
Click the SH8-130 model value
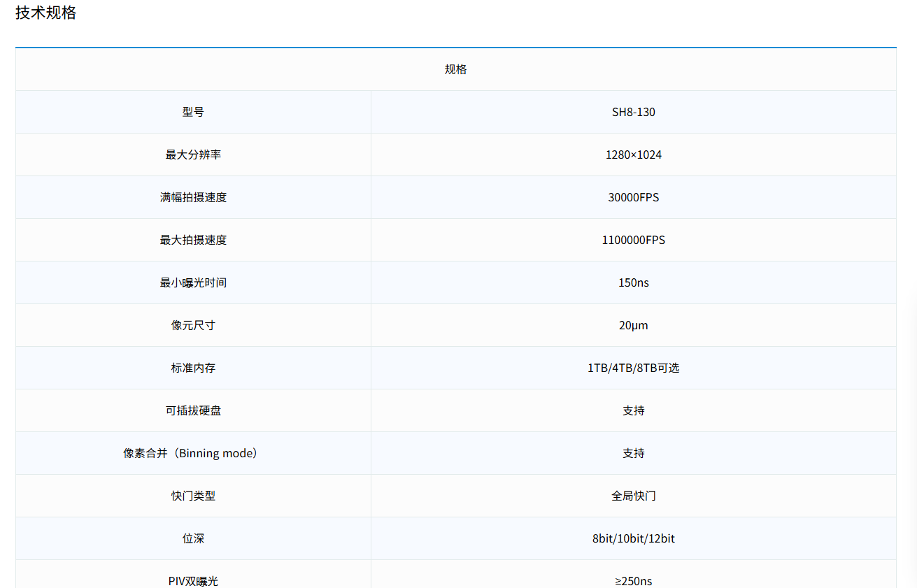633,112
